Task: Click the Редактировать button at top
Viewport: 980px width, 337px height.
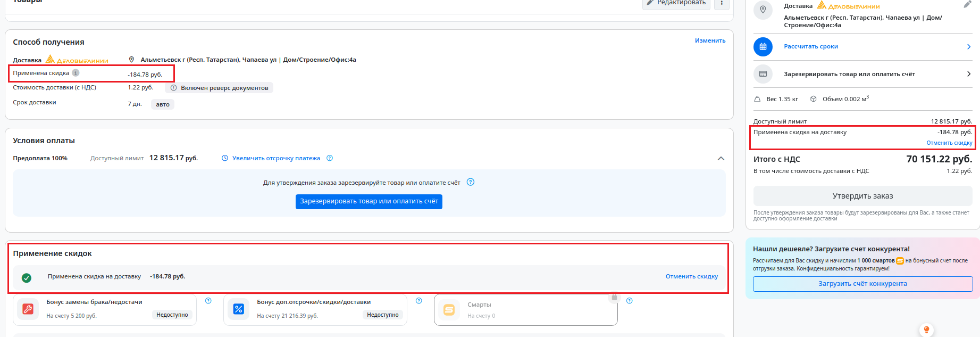Action: (676, 3)
